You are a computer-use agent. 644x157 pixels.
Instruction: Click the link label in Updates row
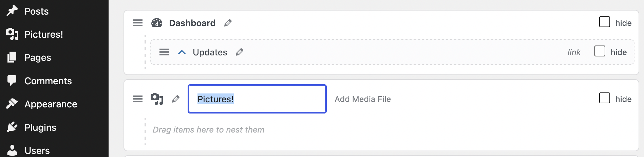click(574, 52)
